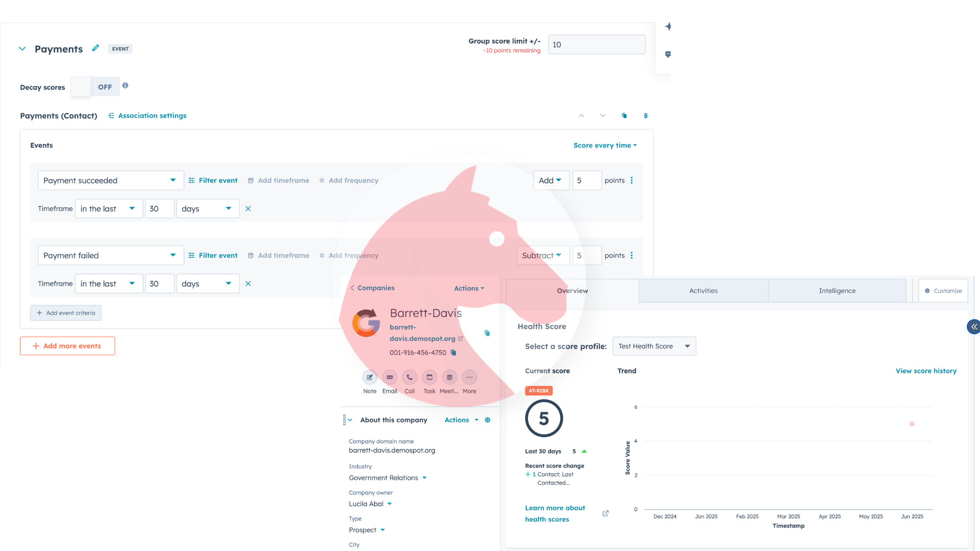Image resolution: width=980 pixels, height=551 pixels.
Task: Delete the Payments (Contact) section trash icon
Action: point(646,115)
